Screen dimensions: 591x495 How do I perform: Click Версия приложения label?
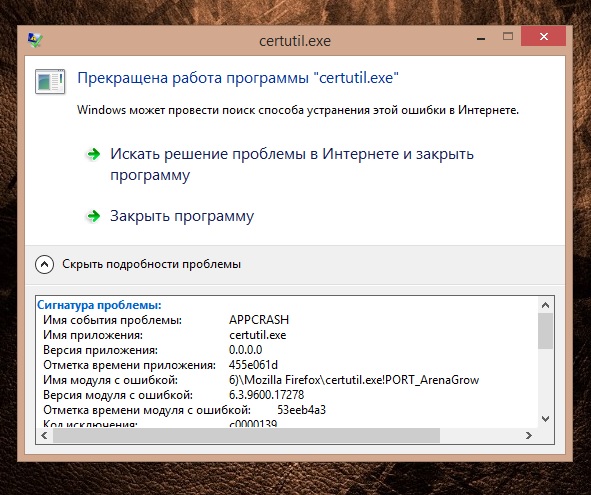click(x=100, y=350)
